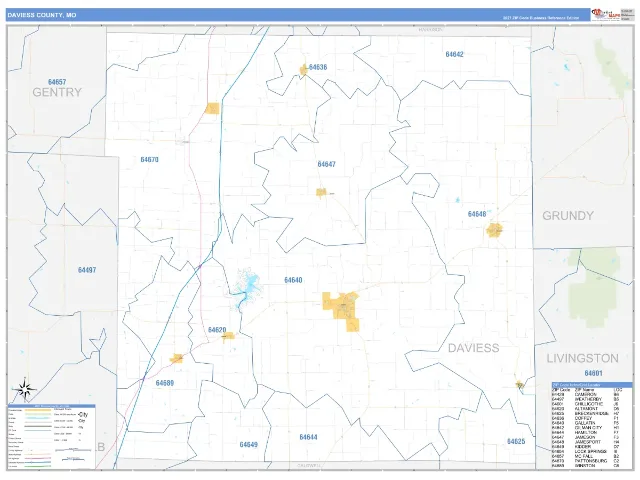Click the compass rose on the map
640x480 pixels.
click(24, 389)
